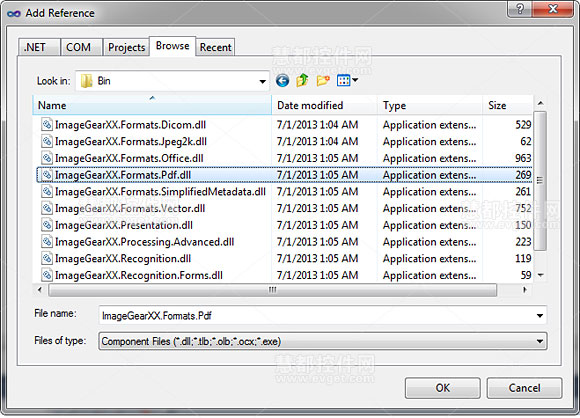Sort by Date modified column header

tap(324, 105)
